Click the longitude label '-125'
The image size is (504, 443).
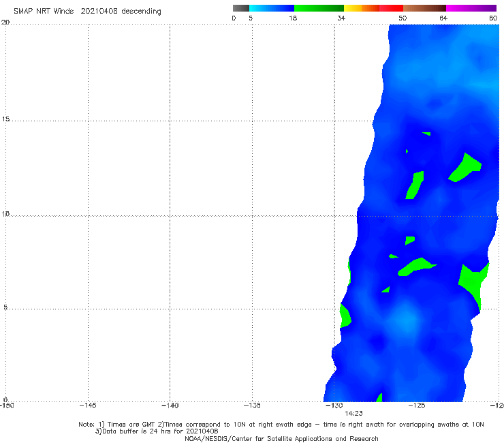(x=417, y=406)
